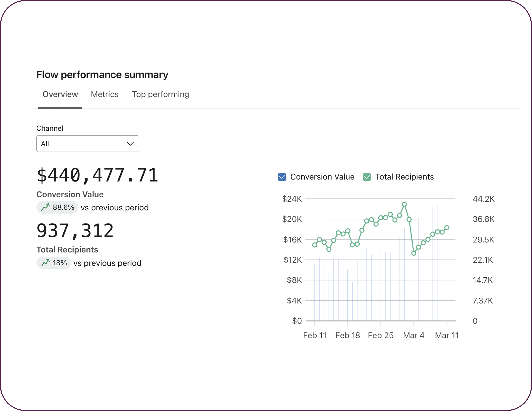This screenshot has height=411, width=532.
Task: Click the 18% upward trend arrow icon
Action: (x=45, y=263)
